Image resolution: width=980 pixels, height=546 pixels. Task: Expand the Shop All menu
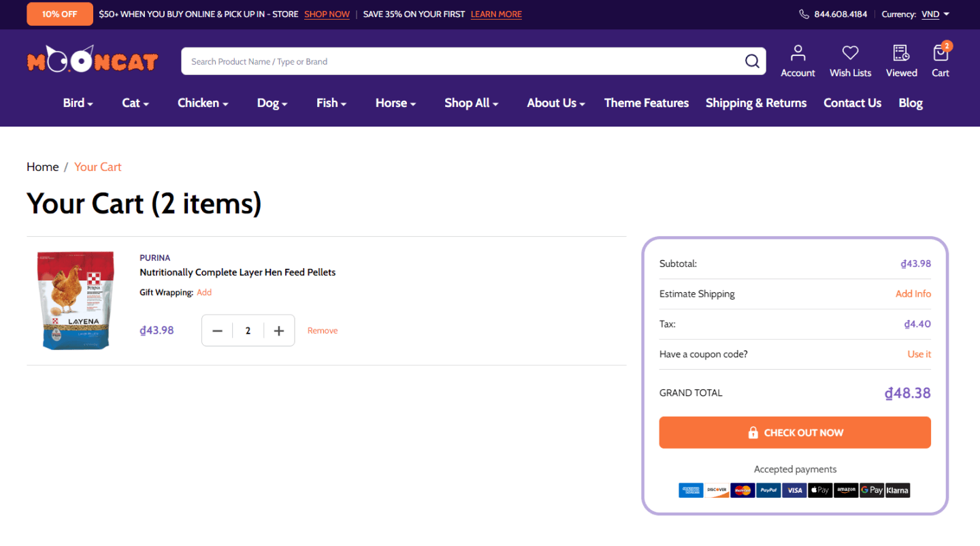[472, 103]
